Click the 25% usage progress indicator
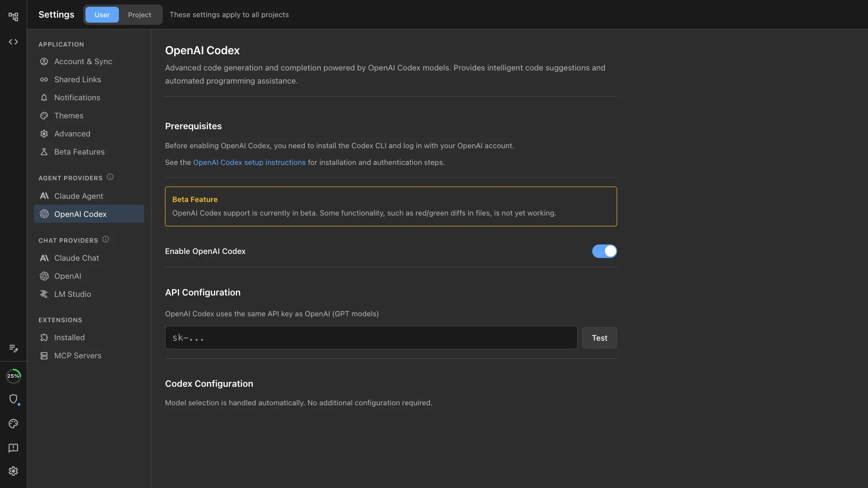 13,376
